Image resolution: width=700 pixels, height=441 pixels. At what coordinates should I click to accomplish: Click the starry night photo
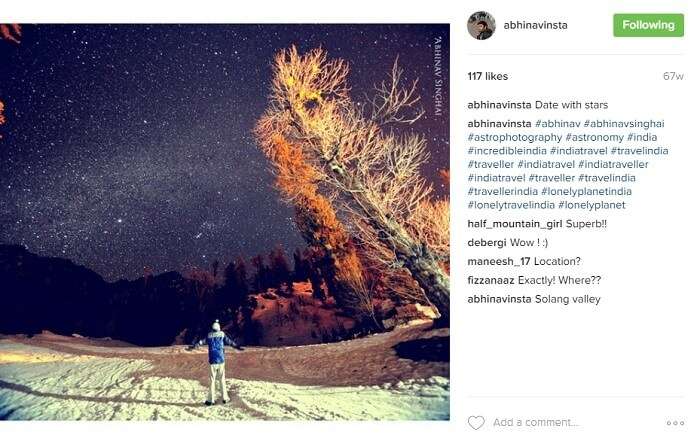point(225,222)
